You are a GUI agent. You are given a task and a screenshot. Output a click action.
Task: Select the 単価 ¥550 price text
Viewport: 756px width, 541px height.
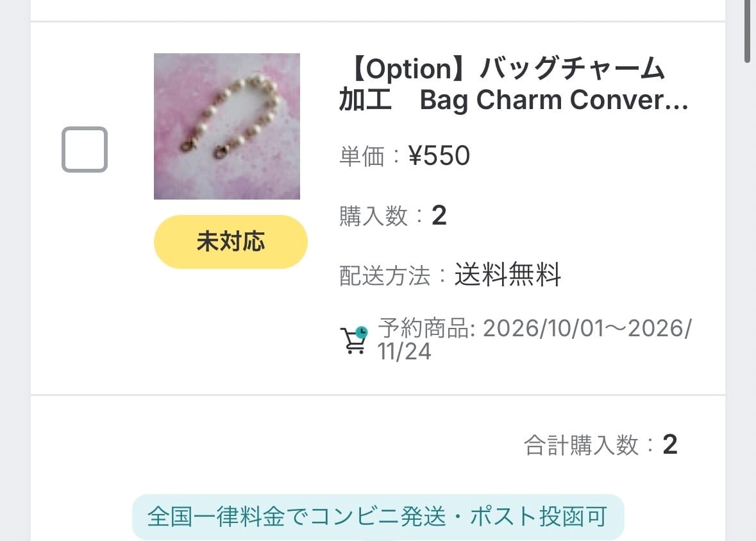pyautogui.click(x=405, y=155)
